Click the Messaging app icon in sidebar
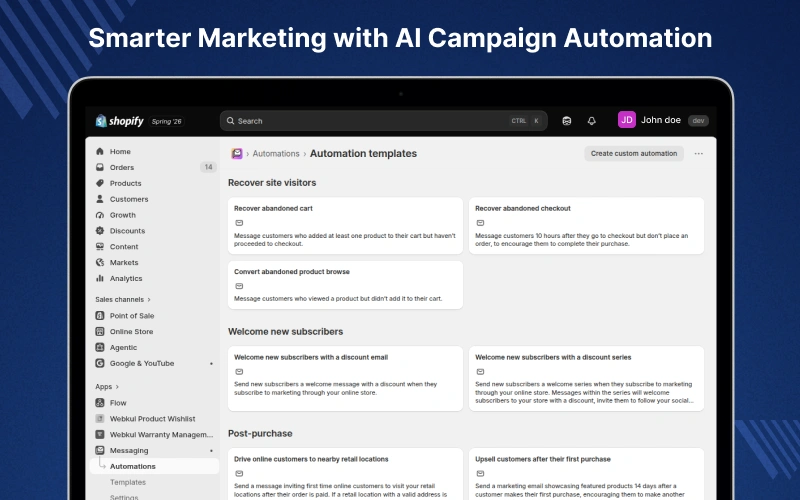Viewport: 800px width, 500px height. tap(100, 450)
